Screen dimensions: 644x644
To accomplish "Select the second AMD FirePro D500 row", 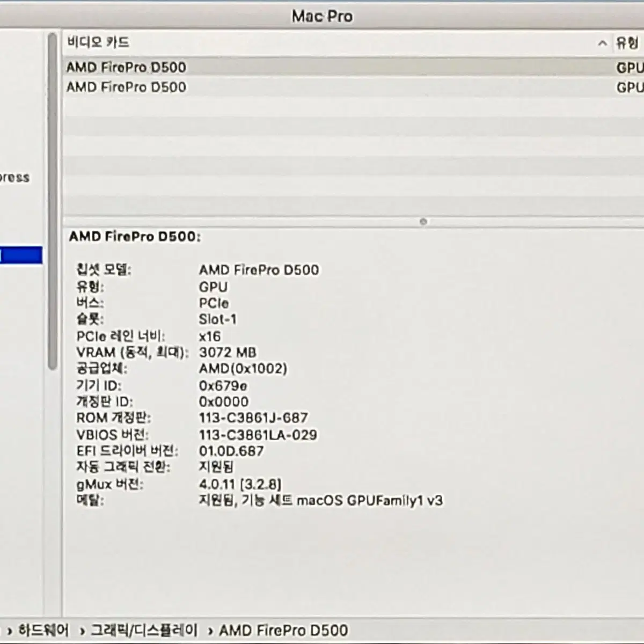I will click(x=353, y=87).
